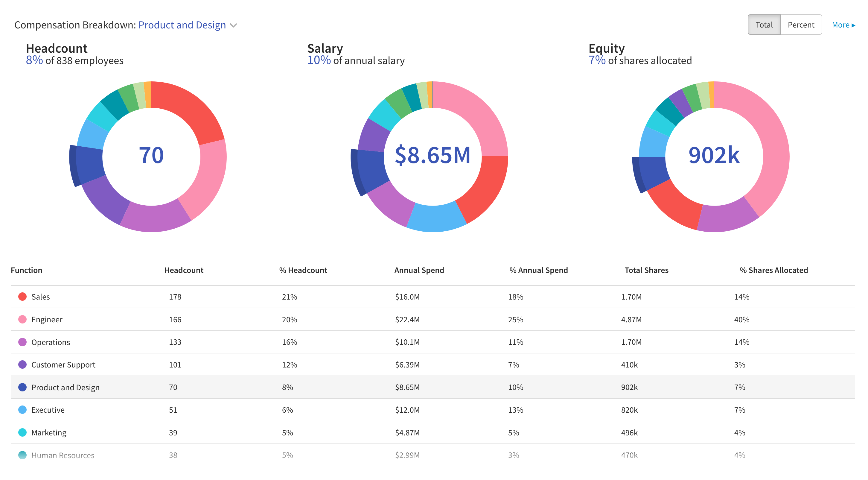Click the Salary chart title

point(325,48)
